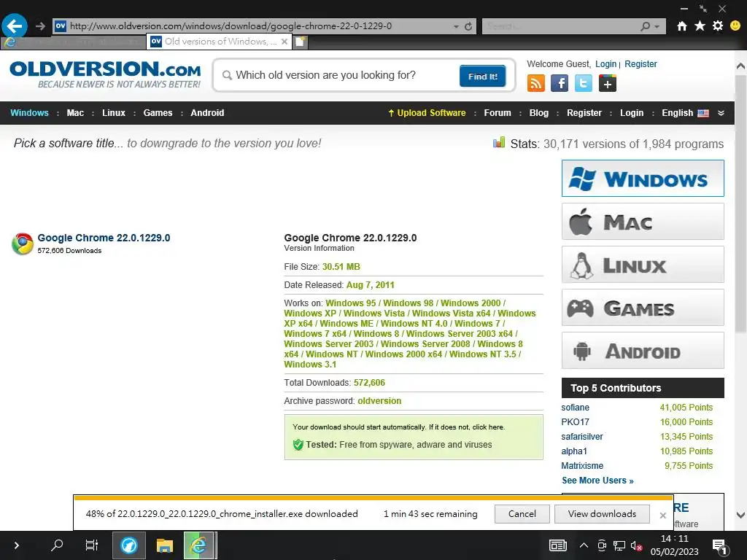Open the Blog menu item
The image size is (747, 560).
coord(539,113)
